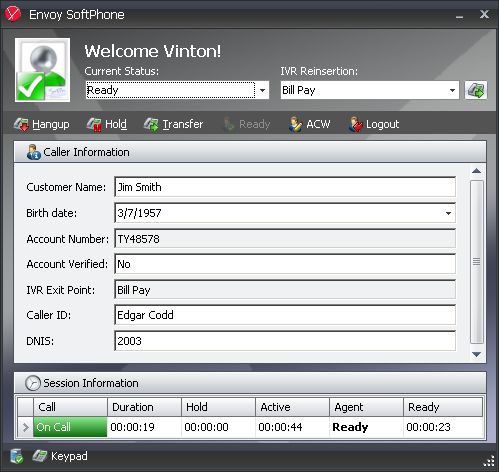Click the DNIS field
Screen dimensions: 499x472
click(x=285, y=341)
